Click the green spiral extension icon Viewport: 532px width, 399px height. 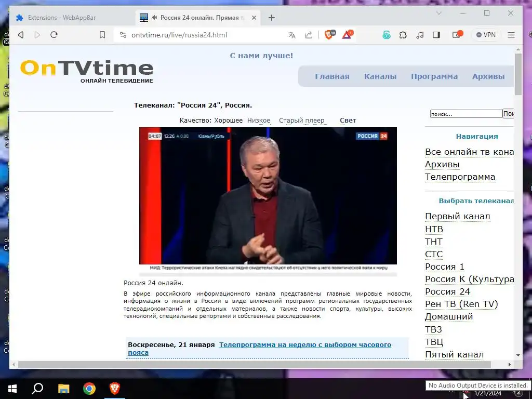click(x=387, y=35)
